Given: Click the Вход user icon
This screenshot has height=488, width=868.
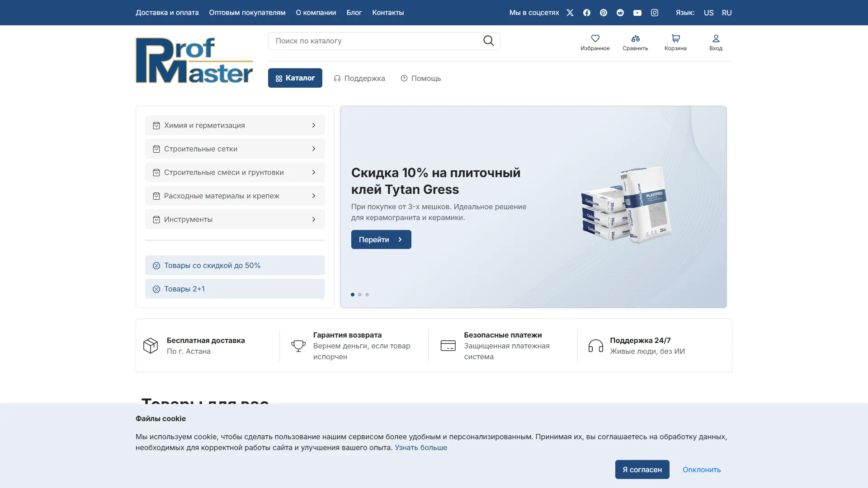Looking at the screenshot, I should tap(716, 38).
